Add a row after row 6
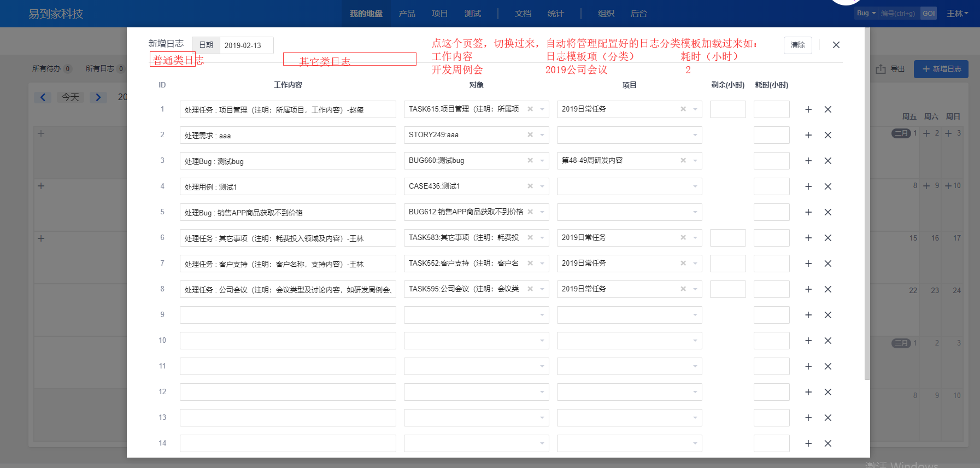The width and height of the screenshot is (980, 468). coord(808,238)
